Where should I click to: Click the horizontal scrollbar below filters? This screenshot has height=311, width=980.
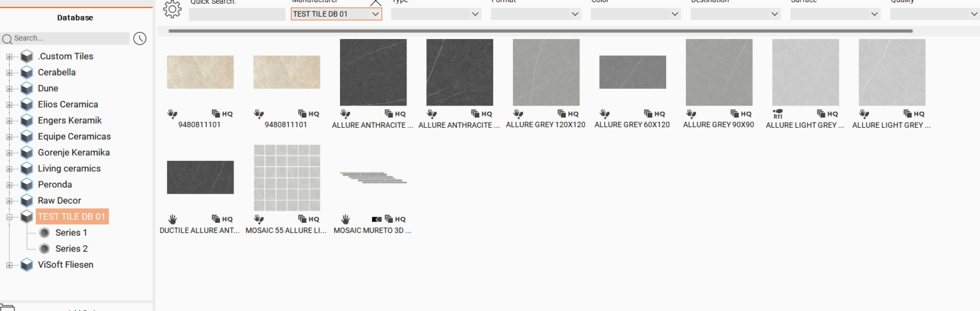pyautogui.click(x=540, y=31)
